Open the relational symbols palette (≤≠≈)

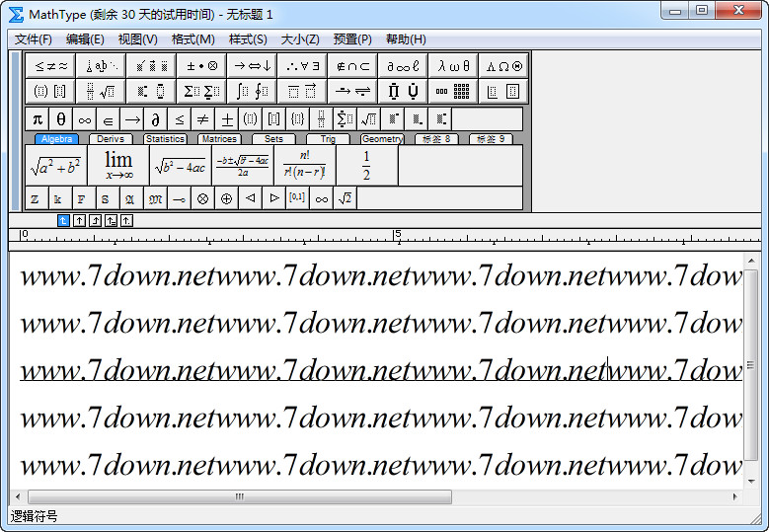point(50,66)
